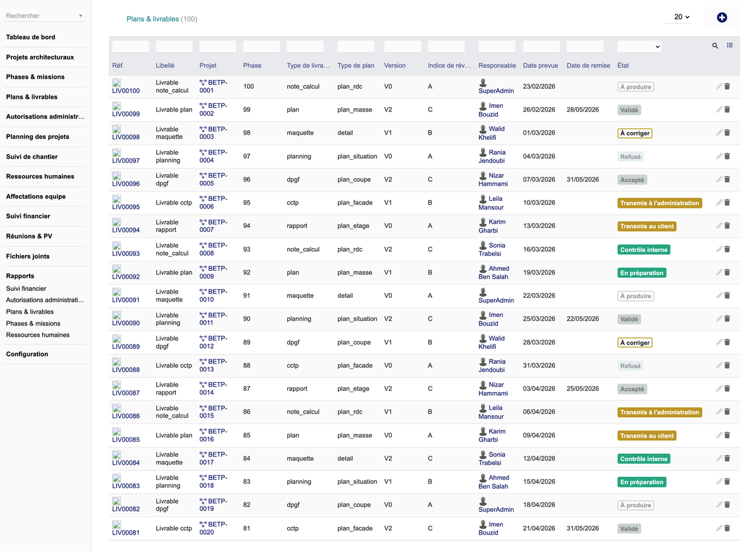Delete row LIV00090 with trash icon
The image size is (756, 551).
coord(727,319)
